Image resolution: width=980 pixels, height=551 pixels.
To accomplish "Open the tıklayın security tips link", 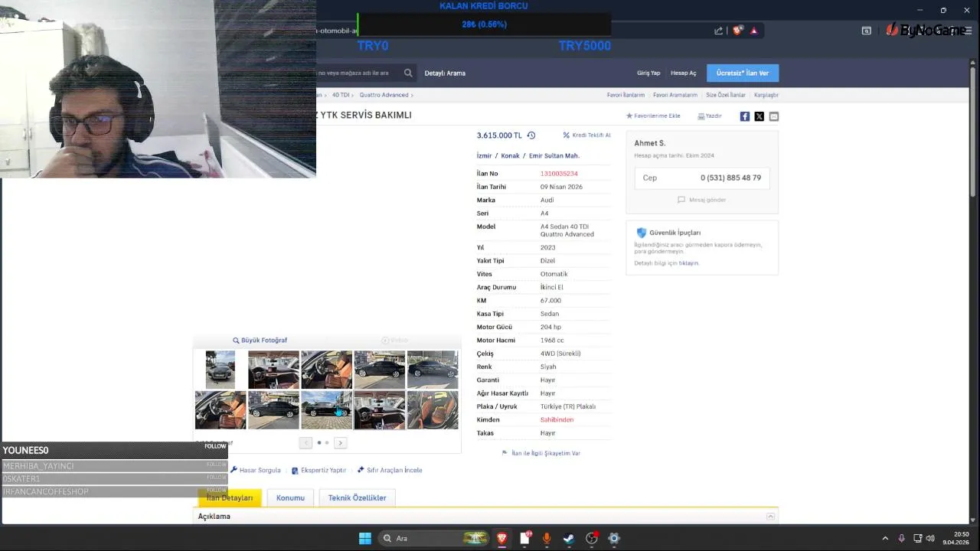I will coord(688,263).
